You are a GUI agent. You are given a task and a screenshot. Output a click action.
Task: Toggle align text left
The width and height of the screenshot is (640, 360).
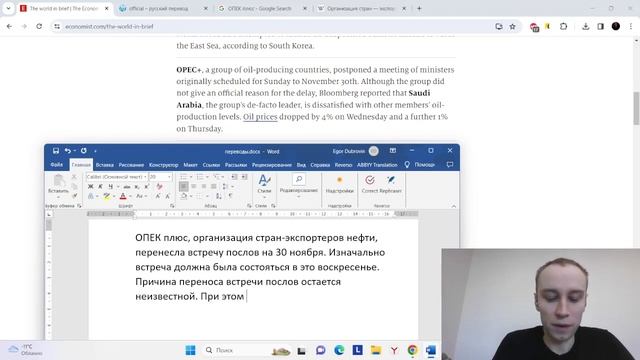(x=184, y=187)
